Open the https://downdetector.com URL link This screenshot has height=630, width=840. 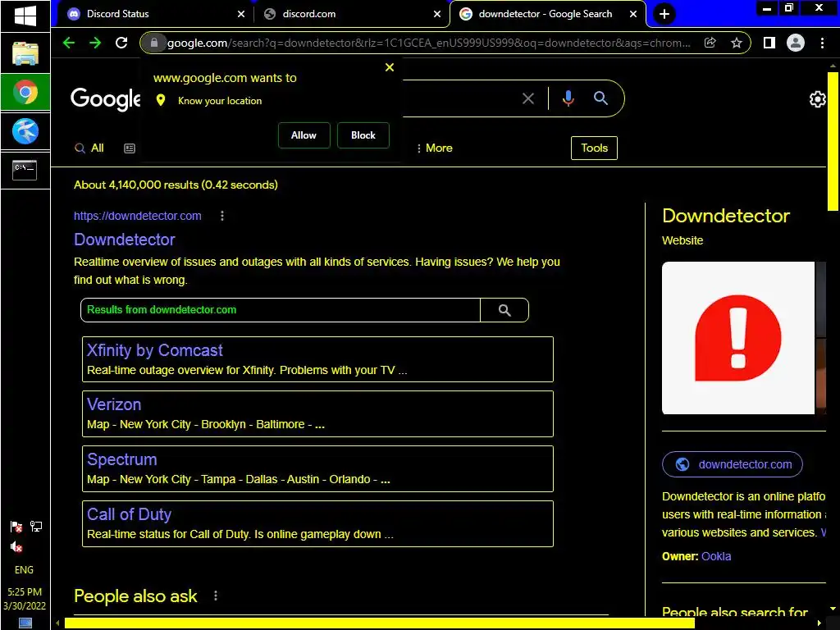pyautogui.click(x=138, y=216)
